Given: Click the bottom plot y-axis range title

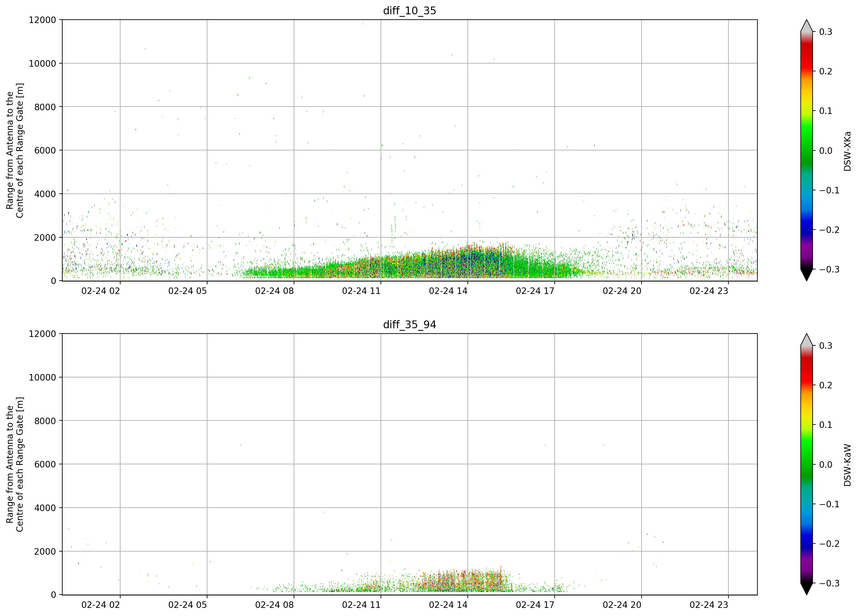Looking at the screenshot, I should (x=15, y=464).
